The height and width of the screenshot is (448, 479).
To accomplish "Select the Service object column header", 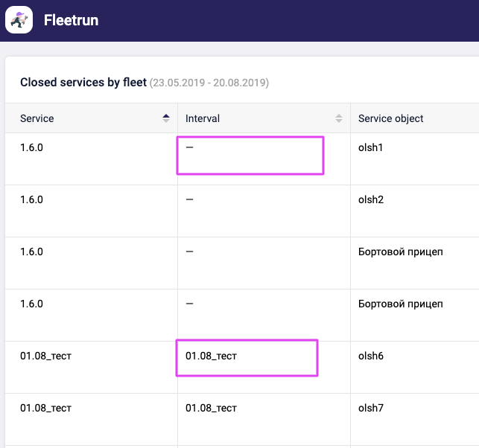I will pos(390,118).
